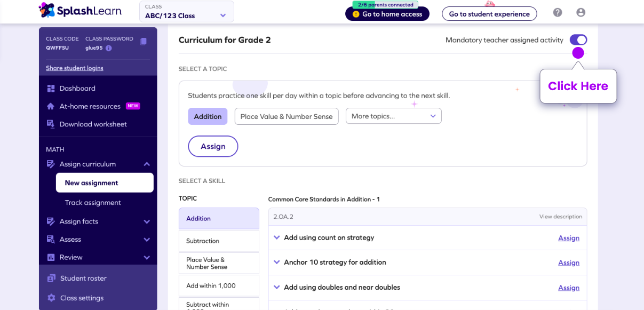Viewport: 644px width, 310px height.
Task: Open the help question mark icon
Action: tap(558, 12)
